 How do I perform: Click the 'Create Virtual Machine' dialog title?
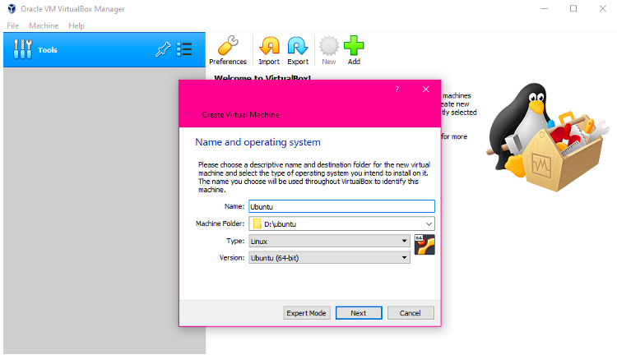pyautogui.click(x=240, y=115)
